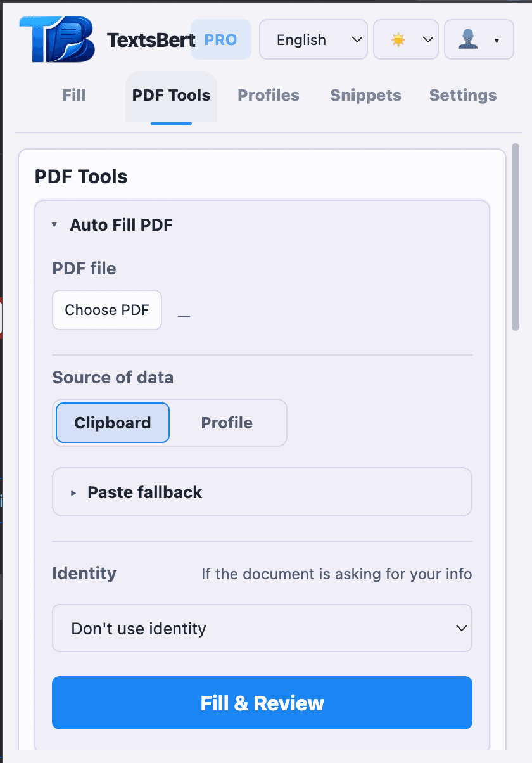Open the Settings tab
The width and height of the screenshot is (532, 763).
pyautogui.click(x=462, y=95)
